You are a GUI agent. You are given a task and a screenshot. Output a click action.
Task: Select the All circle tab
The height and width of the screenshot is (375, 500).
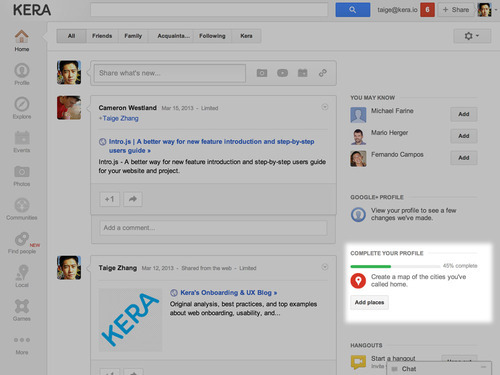71,36
